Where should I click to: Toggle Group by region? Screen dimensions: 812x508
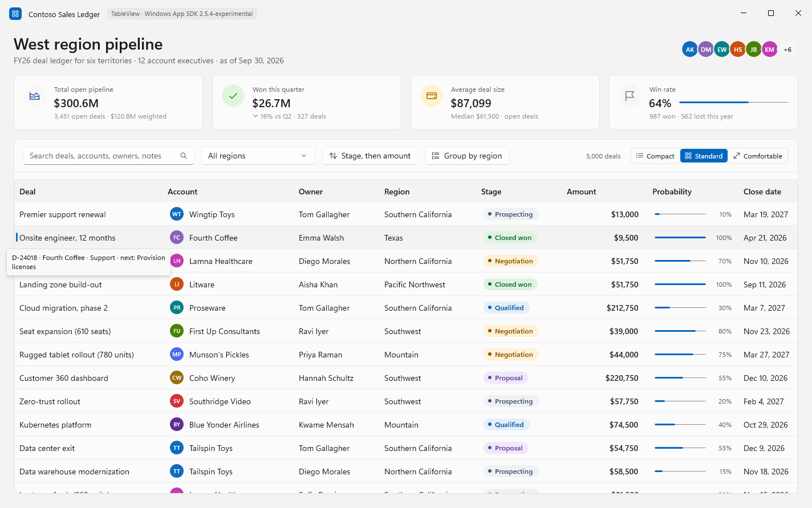[x=467, y=156]
